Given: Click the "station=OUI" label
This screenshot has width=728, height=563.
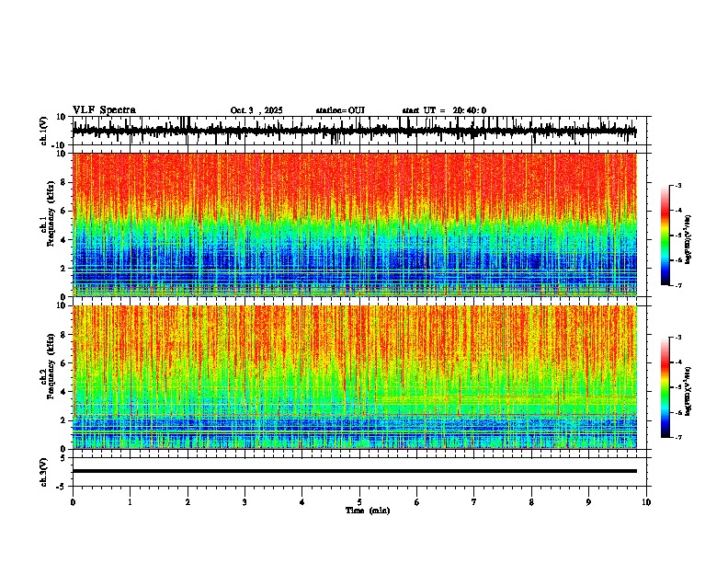Looking at the screenshot, I should pyautogui.click(x=340, y=110).
